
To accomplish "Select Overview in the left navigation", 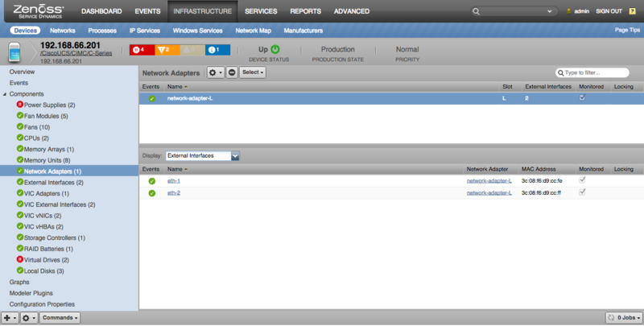I will tap(23, 72).
